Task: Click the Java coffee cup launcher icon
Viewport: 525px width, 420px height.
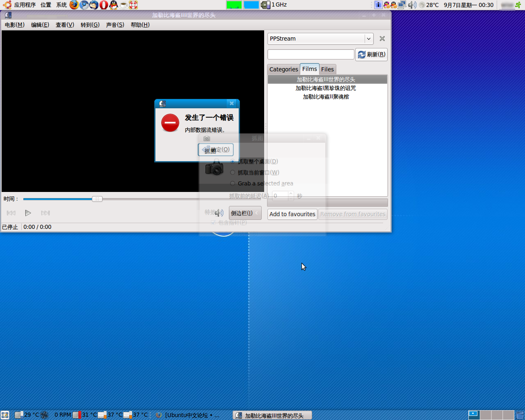Action: click(x=123, y=5)
